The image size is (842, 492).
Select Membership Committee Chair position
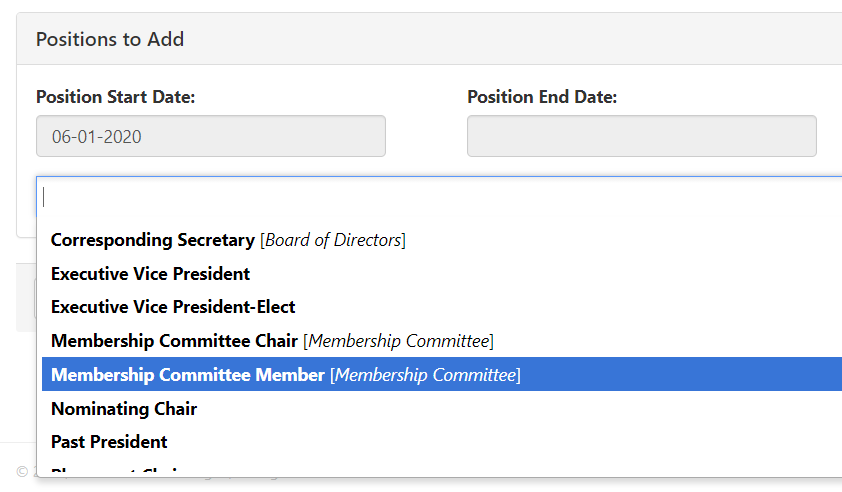pyautogui.click(x=174, y=341)
